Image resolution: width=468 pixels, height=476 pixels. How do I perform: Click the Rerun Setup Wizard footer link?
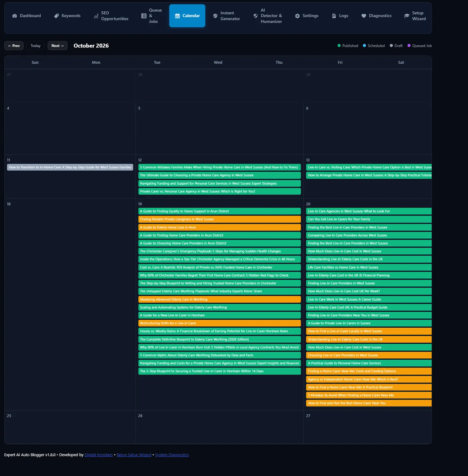click(x=134, y=455)
